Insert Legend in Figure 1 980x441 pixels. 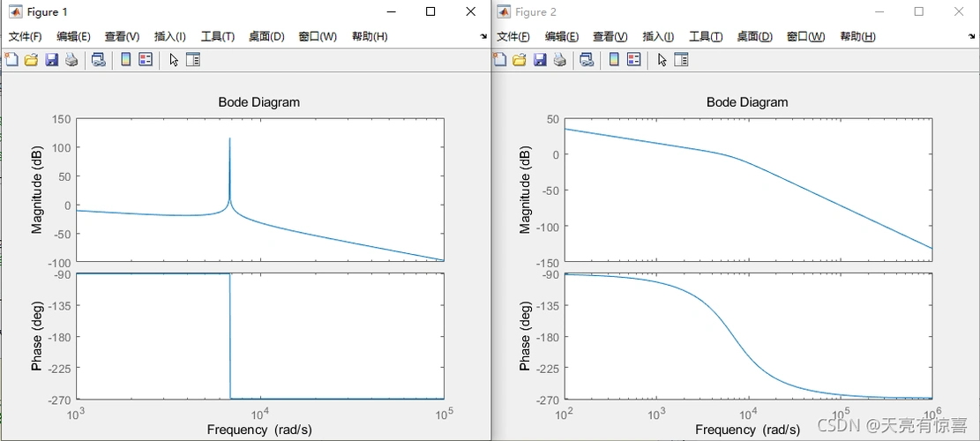click(146, 60)
